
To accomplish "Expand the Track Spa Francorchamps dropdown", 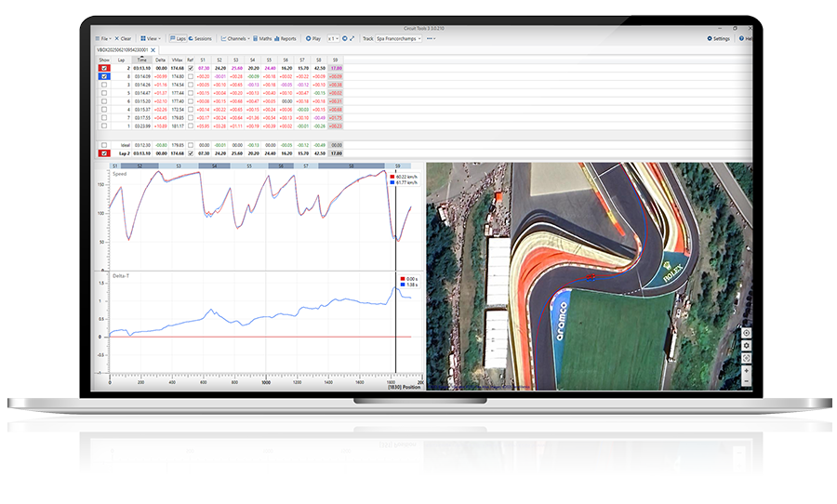I will tap(399, 39).
